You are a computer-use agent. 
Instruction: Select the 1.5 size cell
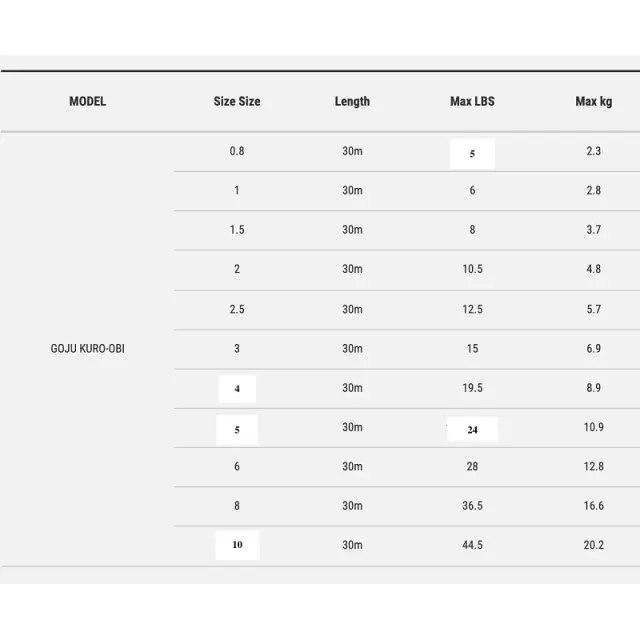tap(237, 230)
